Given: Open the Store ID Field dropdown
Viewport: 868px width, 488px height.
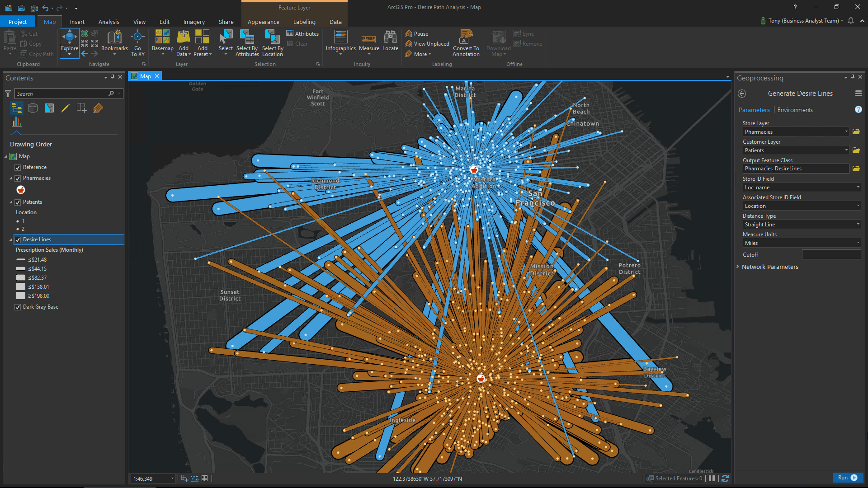Looking at the screenshot, I should [858, 187].
